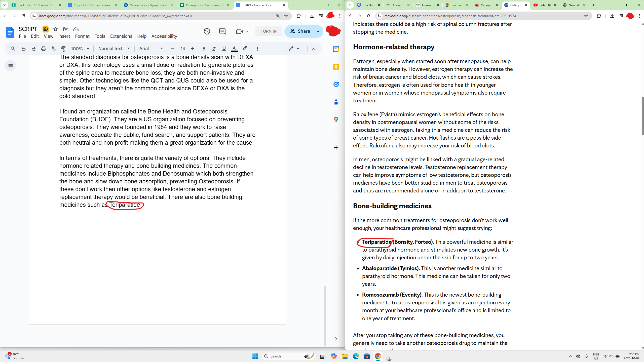Open the Docs home icon
This screenshot has height=362, width=644.
point(10,32)
